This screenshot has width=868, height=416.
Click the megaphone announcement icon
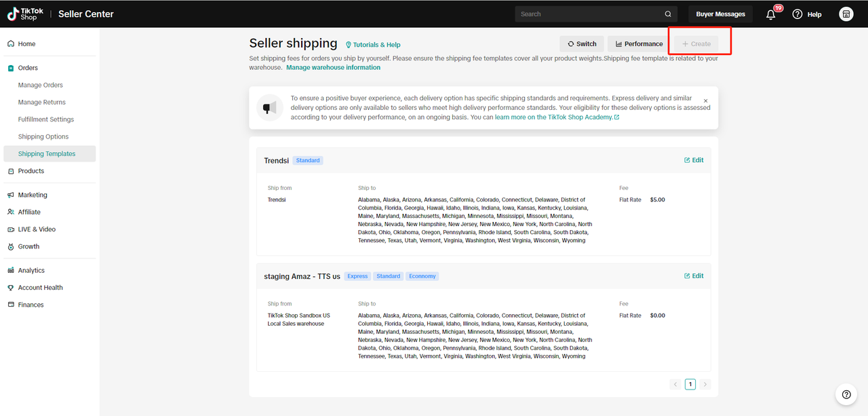coord(270,108)
